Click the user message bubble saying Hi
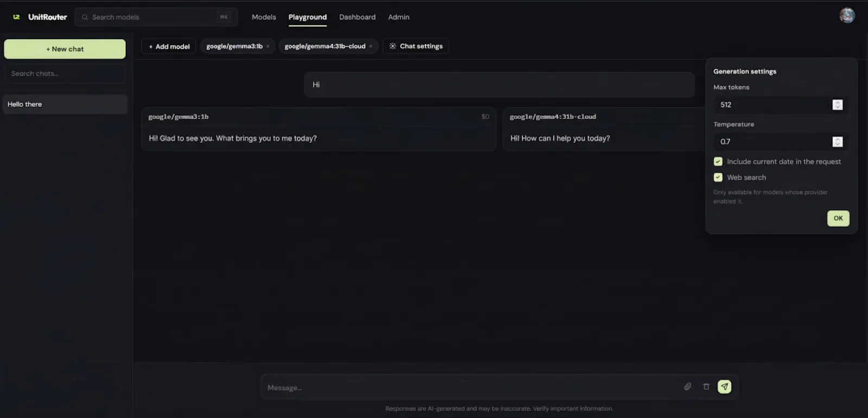The height and width of the screenshot is (418, 868). point(499,85)
